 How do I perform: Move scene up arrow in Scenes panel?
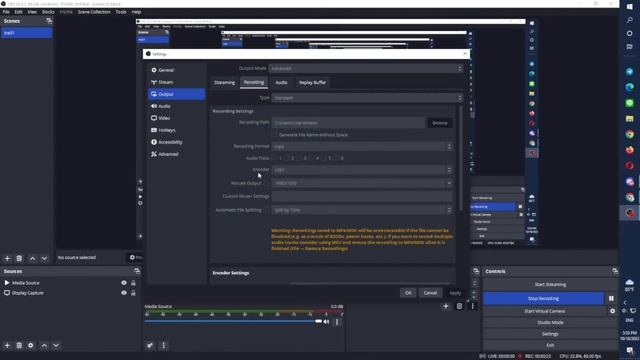point(33,258)
